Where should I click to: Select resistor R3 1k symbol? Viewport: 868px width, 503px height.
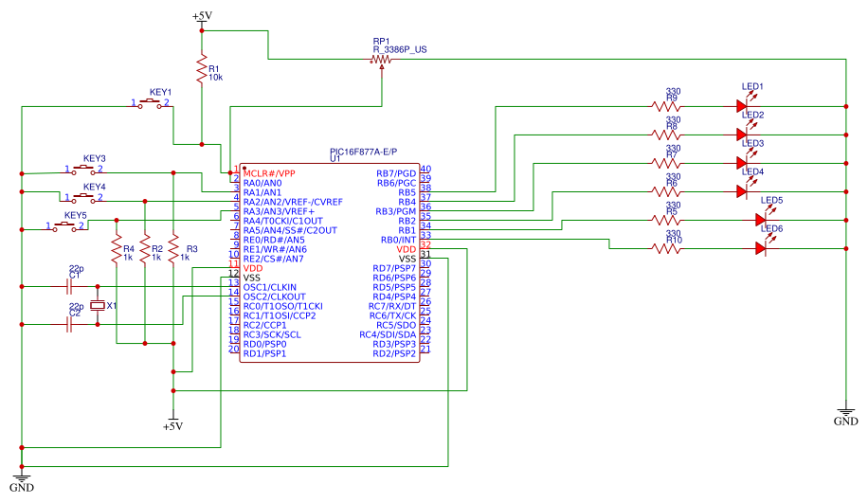pyautogui.click(x=173, y=249)
